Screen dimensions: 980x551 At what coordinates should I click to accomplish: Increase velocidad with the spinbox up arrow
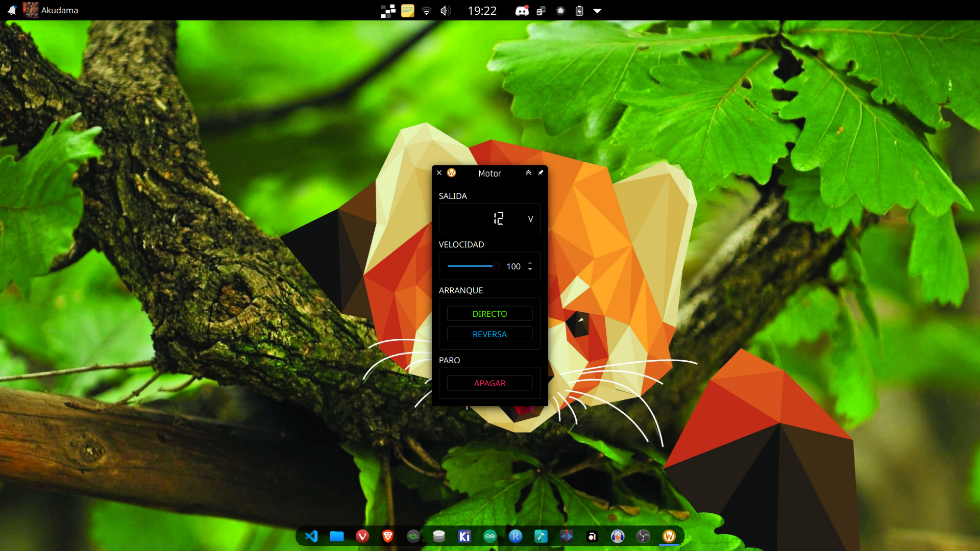click(530, 263)
